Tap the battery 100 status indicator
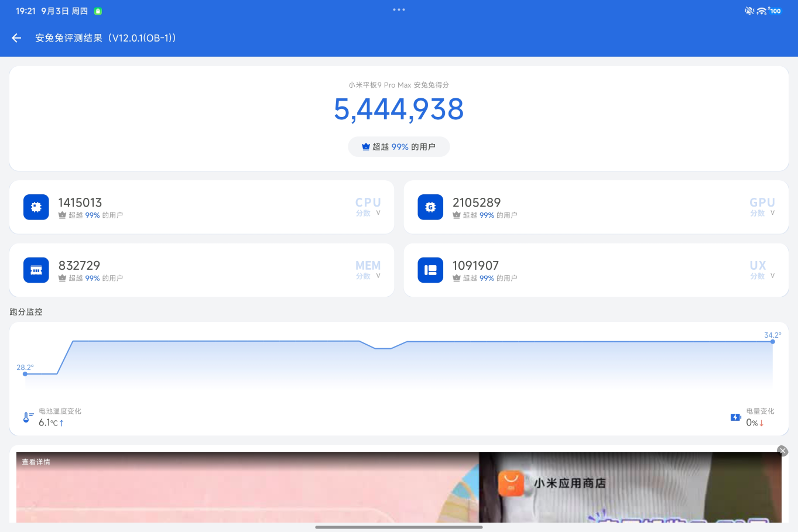Viewport: 798px width, 532px height. (775, 11)
